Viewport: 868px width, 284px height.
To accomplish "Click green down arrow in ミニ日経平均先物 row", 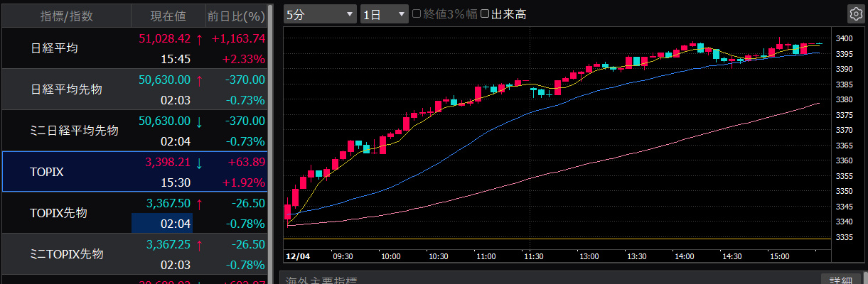I will (x=199, y=121).
